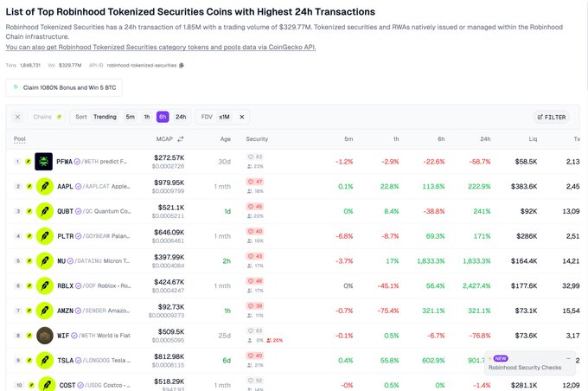Click the chain icon in PFWA row
This screenshot has width=588, height=391.
pyautogui.click(x=28, y=162)
